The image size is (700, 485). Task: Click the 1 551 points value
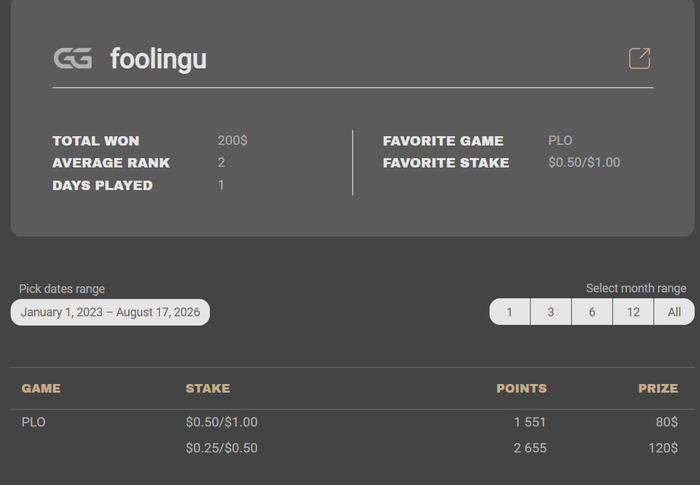pyautogui.click(x=530, y=422)
